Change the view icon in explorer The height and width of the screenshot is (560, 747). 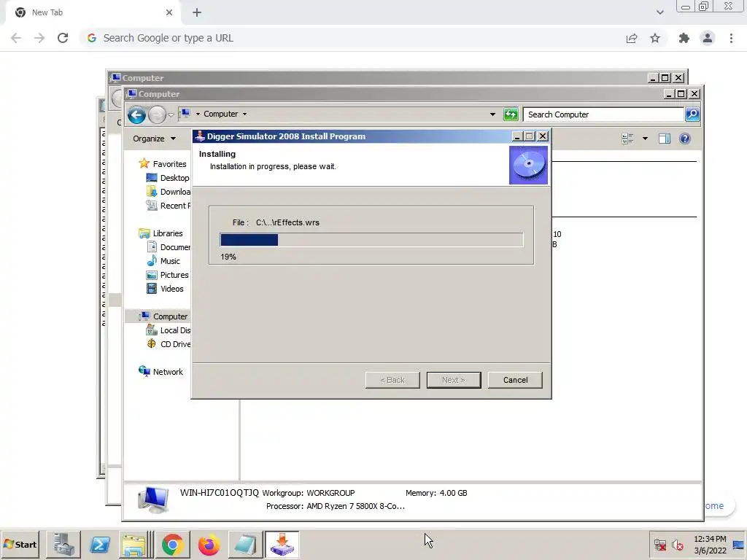627,139
